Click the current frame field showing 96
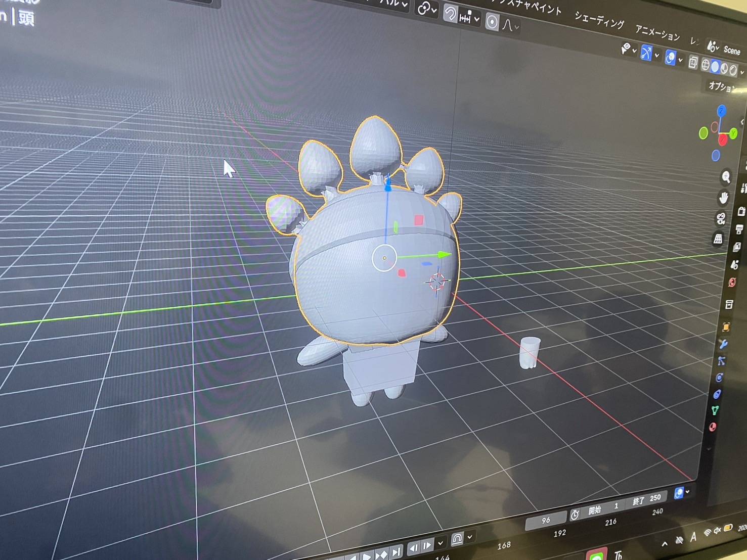The width and height of the screenshot is (747, 560). [545, 520]
